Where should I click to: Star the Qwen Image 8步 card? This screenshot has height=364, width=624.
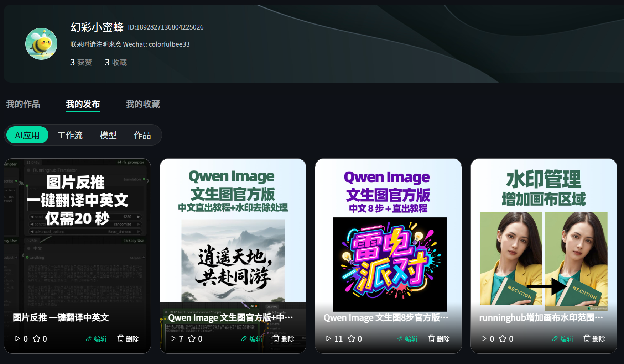tap(351, 338)
